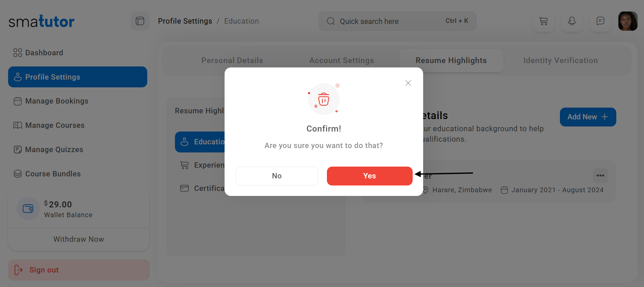
Task: Open the education entry three-dot menu
Action: 600,175
